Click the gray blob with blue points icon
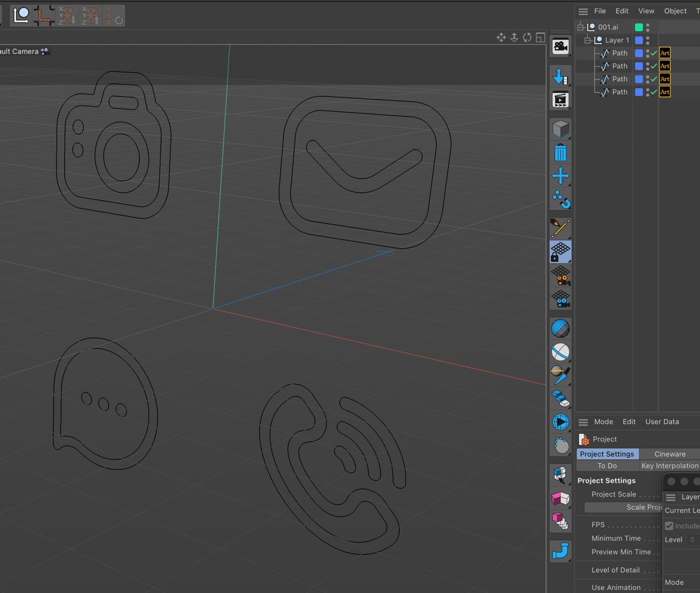The width and height of the screenshot is (700, 593). [560, 445]
